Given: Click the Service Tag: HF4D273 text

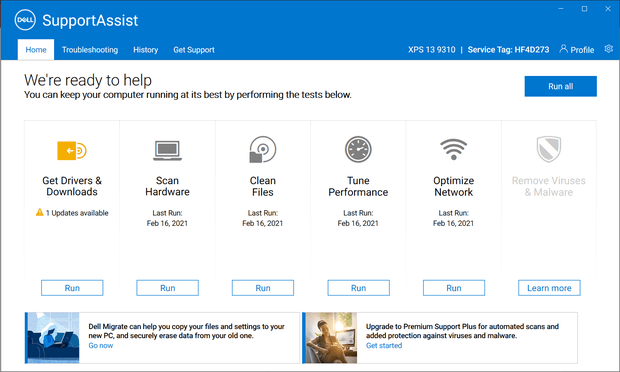Looking at the screenshot, I should pyautogui.click(x=508, y=49).
